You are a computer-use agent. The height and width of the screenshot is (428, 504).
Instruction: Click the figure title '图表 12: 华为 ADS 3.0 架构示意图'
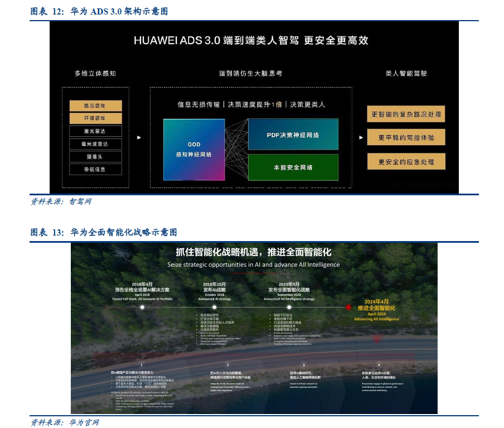pyautogui.click(x=99, y=12)
